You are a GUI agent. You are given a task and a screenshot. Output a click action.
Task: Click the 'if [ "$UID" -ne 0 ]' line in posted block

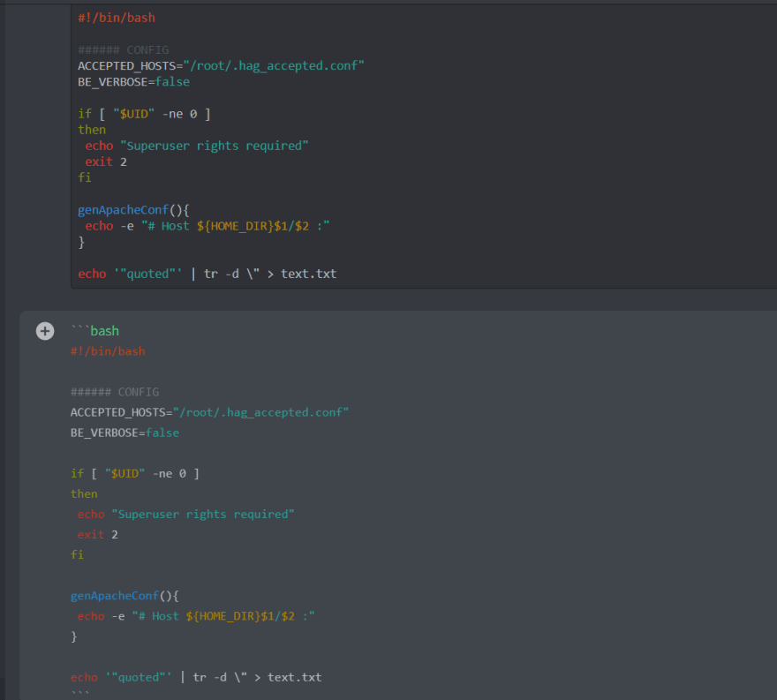(144, 114)
